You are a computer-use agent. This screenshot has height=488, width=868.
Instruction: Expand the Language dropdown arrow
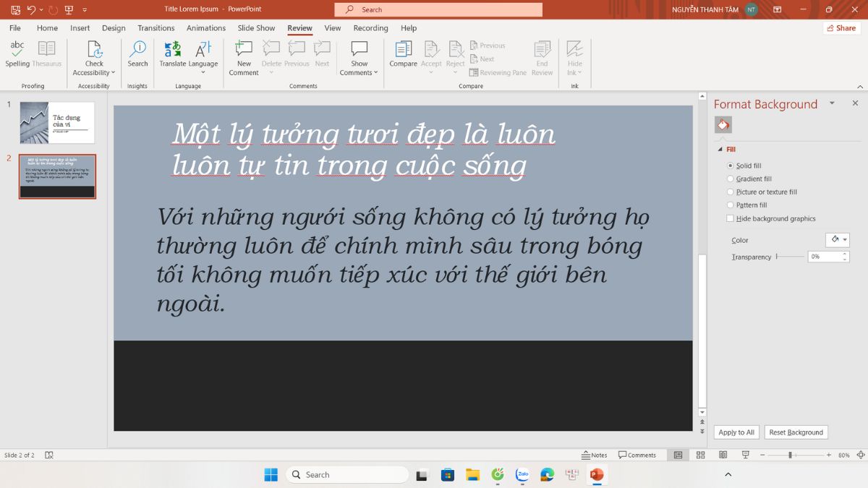pyautogui.click(x=203, y=72)
